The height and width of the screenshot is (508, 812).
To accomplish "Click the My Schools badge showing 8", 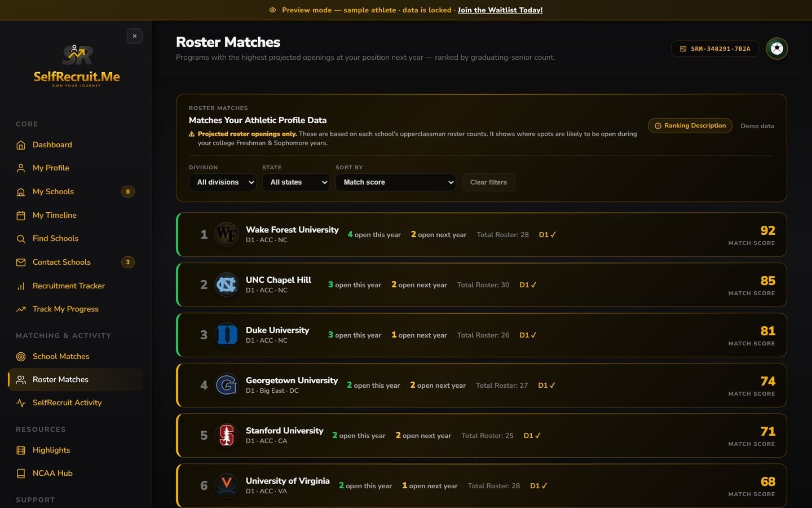I will click(128, 192).
